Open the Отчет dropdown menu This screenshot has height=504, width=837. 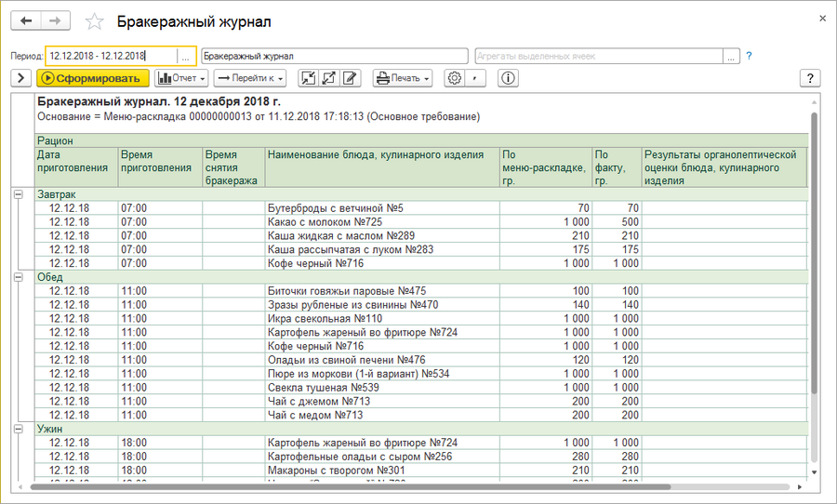(x=181, y=78)
